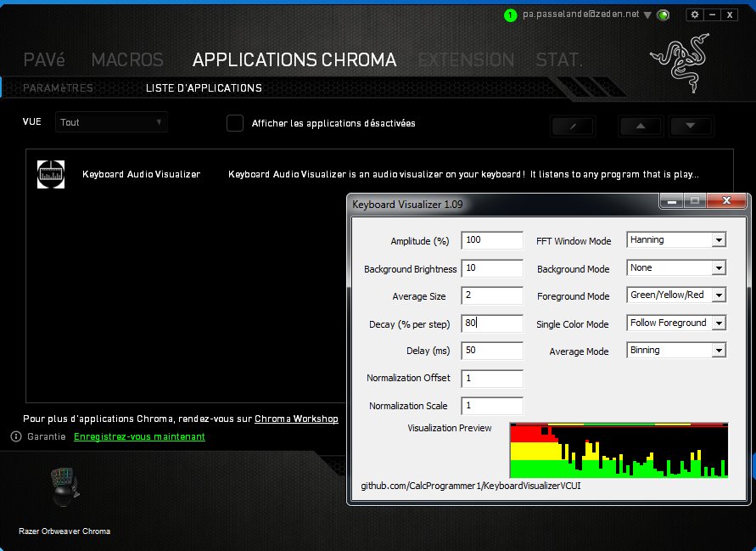Viewport: 756px width, 551px height.
Task: Open the MACROS section
Action: point(127,59)
